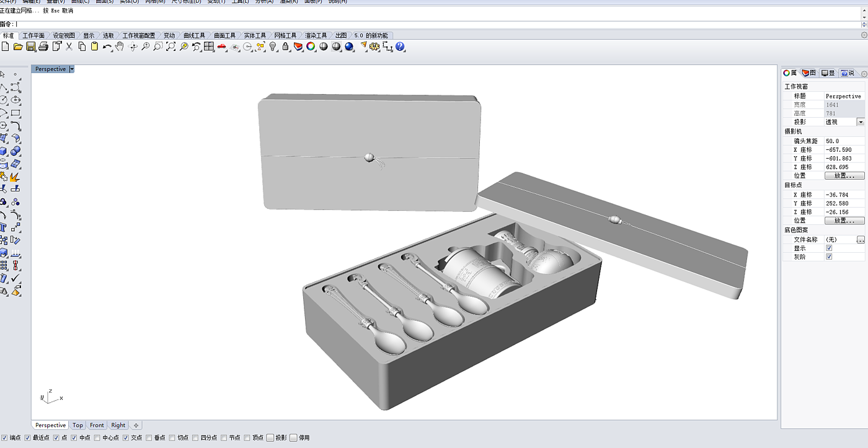Click the light bulb hide objects icon

click(x=272, y=46)
